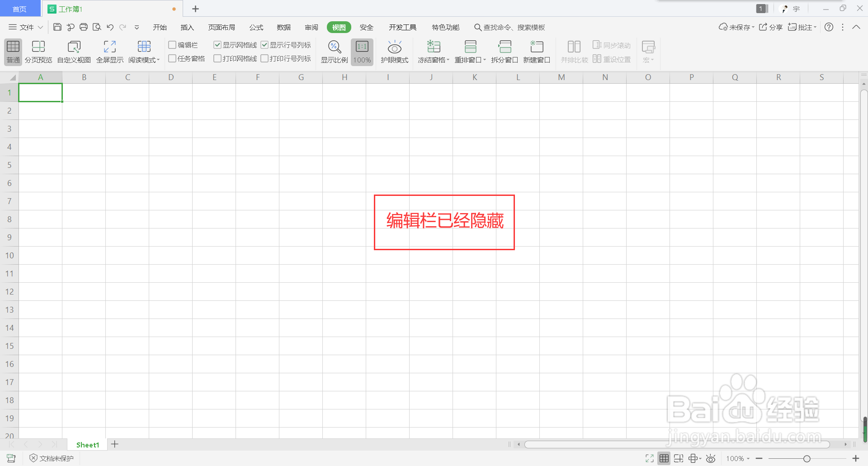The image size is (868, 466).
Task: Open the Help question mark icon
Action: click(x=829, y=27)
